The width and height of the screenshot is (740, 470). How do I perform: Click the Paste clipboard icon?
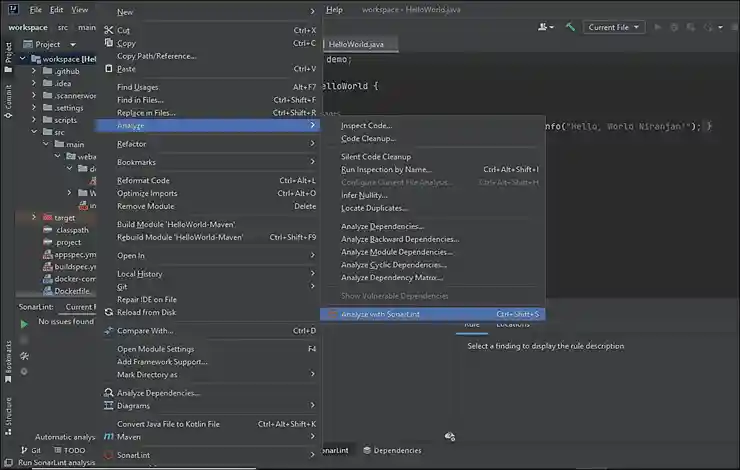pyautogui.click(x=109, y=69)
